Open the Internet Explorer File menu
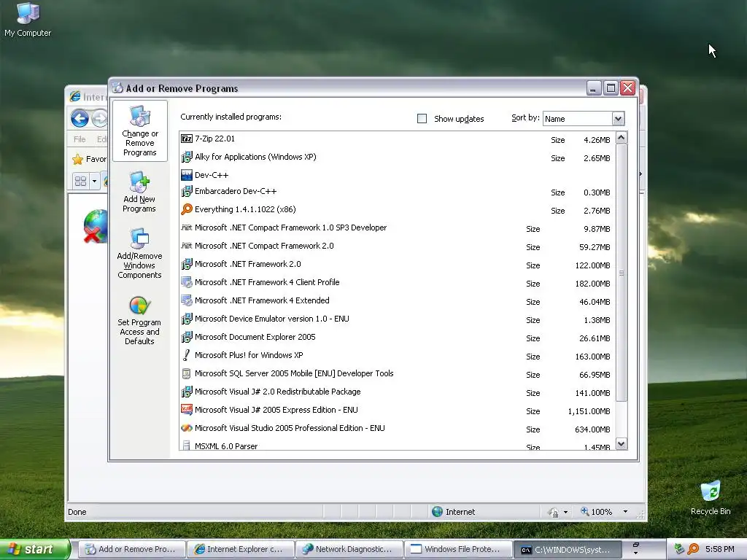Viewport: 747px width, 560px height. [x=80, y=139]
